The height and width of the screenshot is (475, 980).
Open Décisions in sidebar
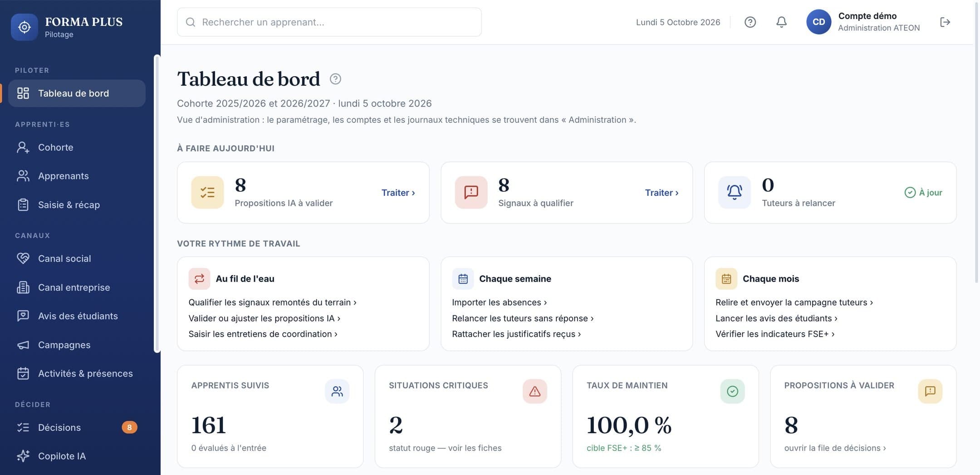coord(77,427)
